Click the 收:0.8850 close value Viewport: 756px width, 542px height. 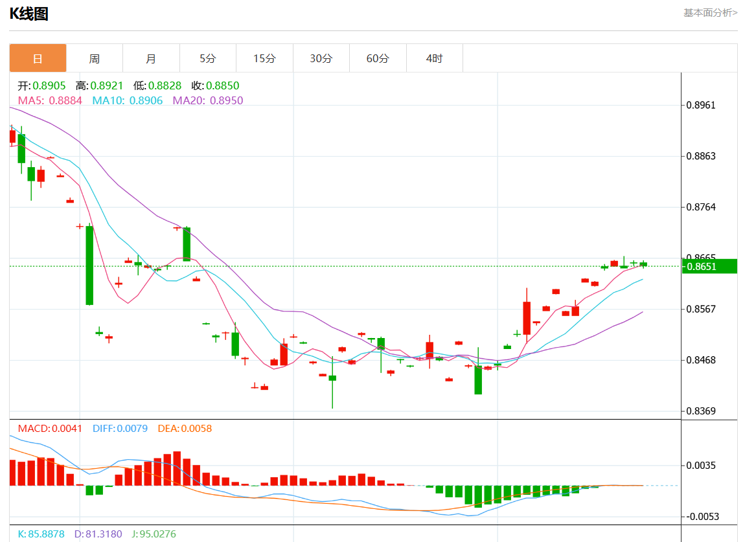(215, 85)
